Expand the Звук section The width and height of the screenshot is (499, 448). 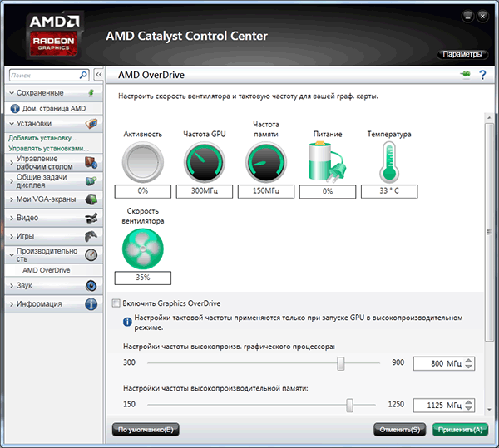coord(12,286)
